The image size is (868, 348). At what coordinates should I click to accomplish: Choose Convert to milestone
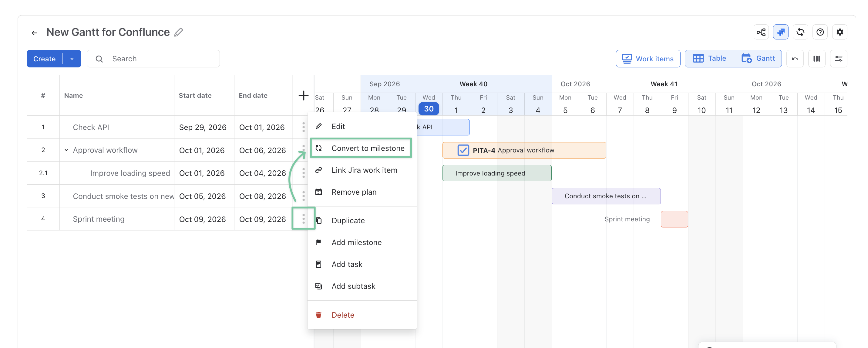[x=361, y=148]
